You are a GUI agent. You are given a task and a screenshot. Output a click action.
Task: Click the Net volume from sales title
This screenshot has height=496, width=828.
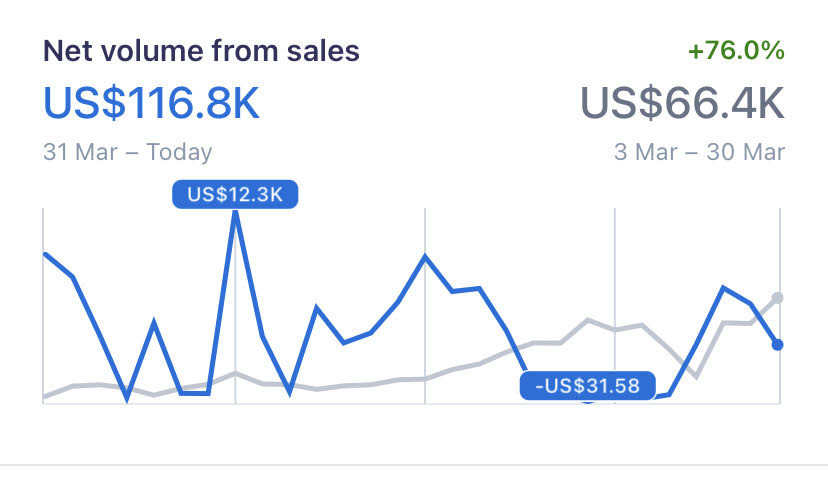(x=201, y=51)
